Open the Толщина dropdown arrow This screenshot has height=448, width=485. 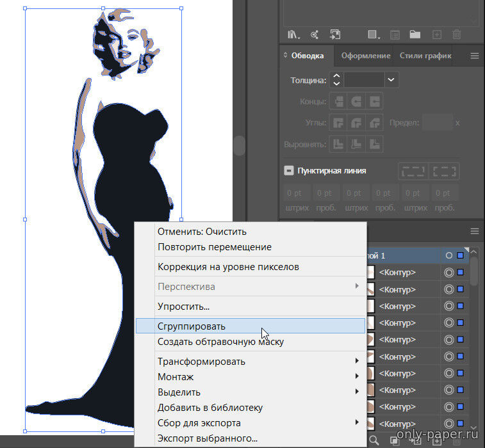pos(391,79)
